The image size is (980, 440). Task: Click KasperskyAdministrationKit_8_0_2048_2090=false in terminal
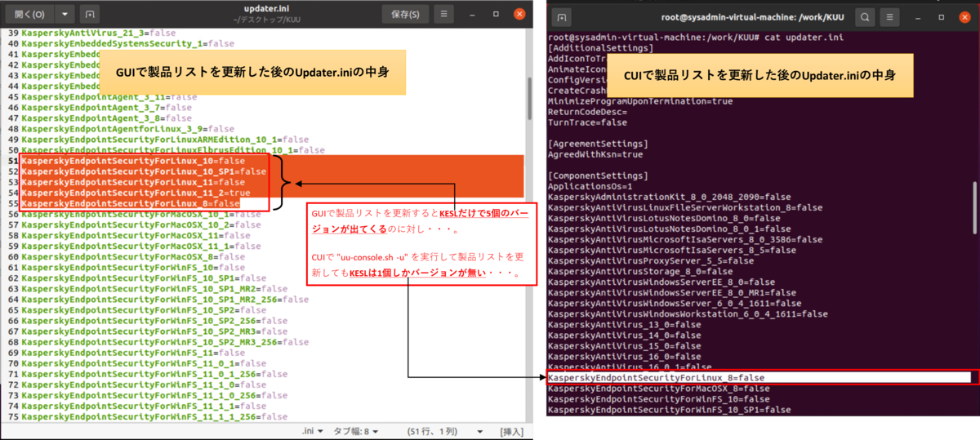click(x=670, y=197)
